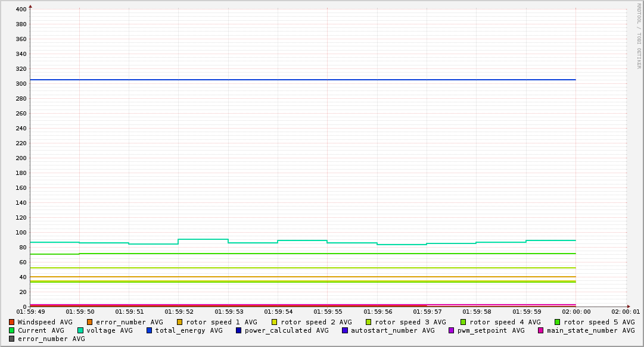Click the green Current AVG legend square
This screenshot has width=644, height=347.
click(12, 330)
